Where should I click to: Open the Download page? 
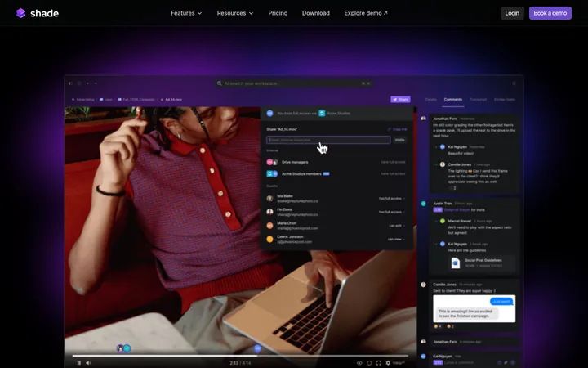pos(316,13)
